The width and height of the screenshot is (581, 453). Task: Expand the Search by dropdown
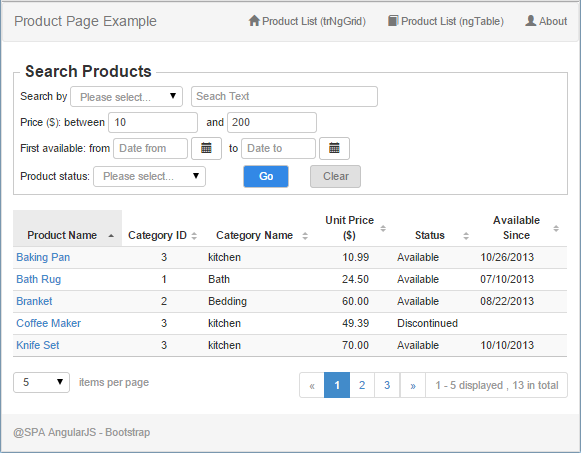(x=126, y=97)
